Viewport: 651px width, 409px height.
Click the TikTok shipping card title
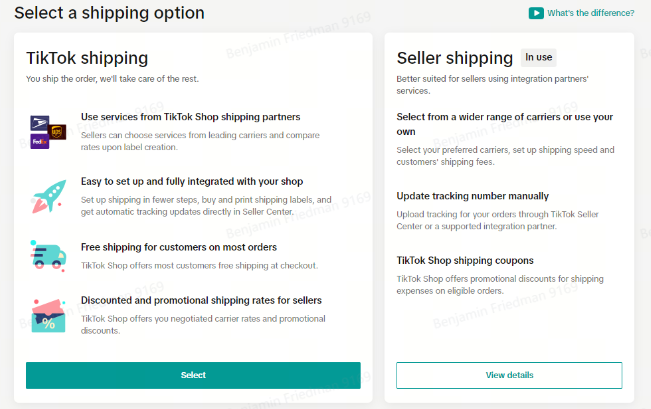pyautogui.click(x=87, y=58)
